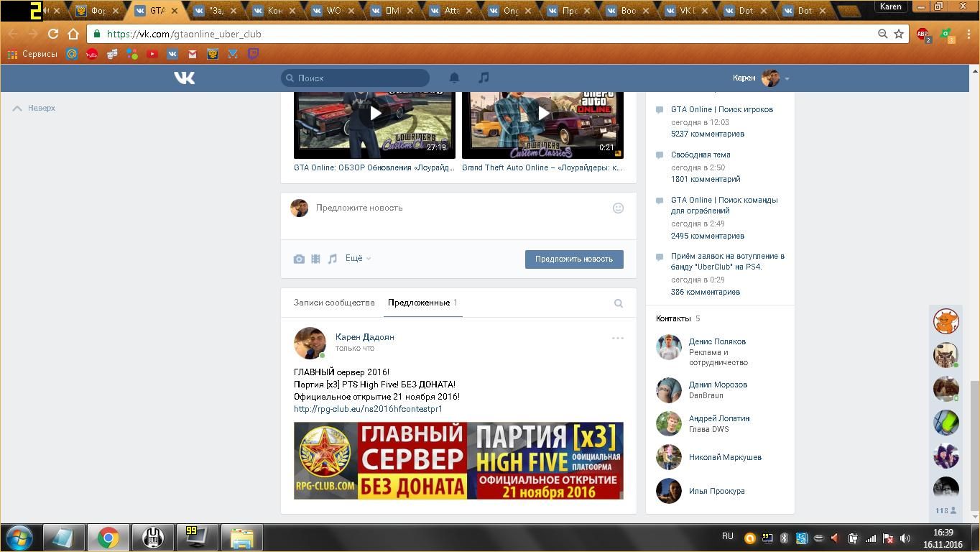Select the Предложенные tab
This screenshot has height=552, width=980.
pos(422,303)
